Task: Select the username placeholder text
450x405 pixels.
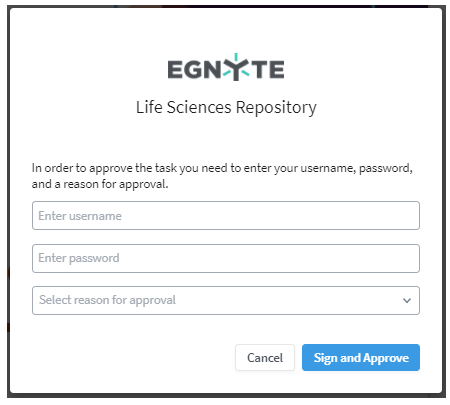Action: click(80, 216)
